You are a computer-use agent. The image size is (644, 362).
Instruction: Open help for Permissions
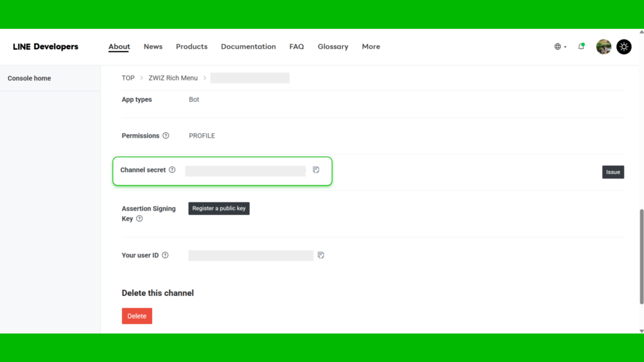[x=166, y=136]
